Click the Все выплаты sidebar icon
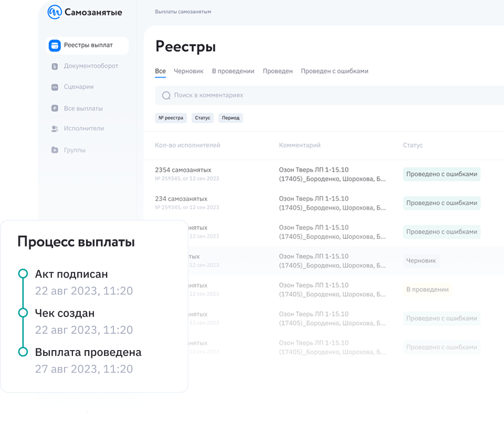The width and height of the screenshot is (504, 433). (55, 109)
